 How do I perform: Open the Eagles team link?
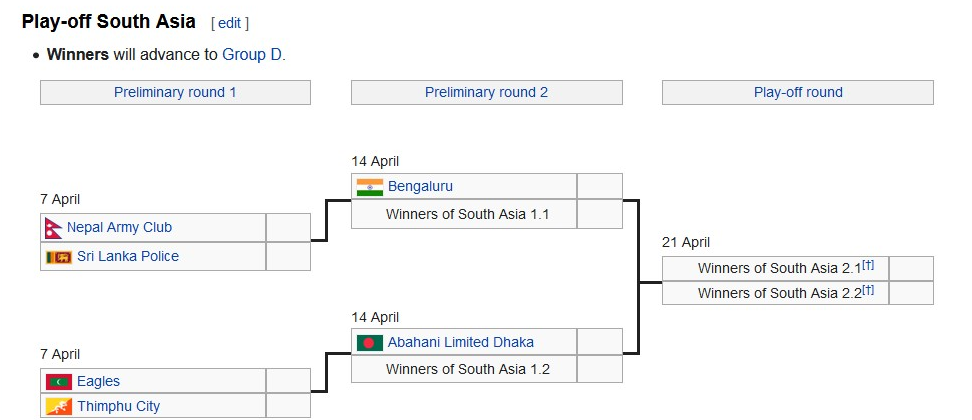98,382
